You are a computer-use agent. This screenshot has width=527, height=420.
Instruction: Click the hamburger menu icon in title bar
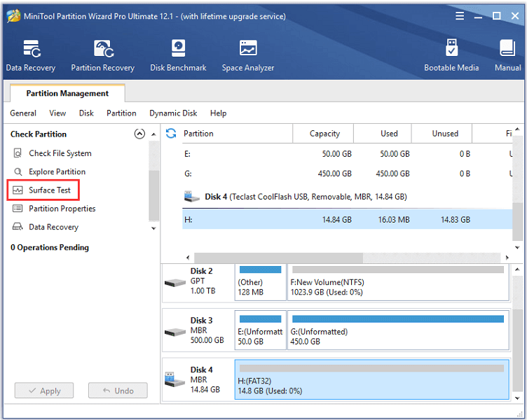pos(460,16)
